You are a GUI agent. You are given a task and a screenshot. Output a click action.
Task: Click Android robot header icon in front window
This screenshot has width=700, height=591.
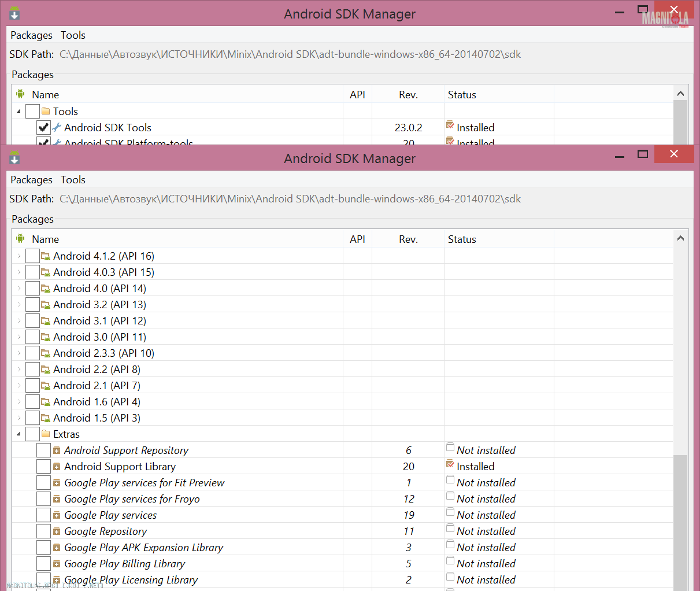[x=21, y=238]
